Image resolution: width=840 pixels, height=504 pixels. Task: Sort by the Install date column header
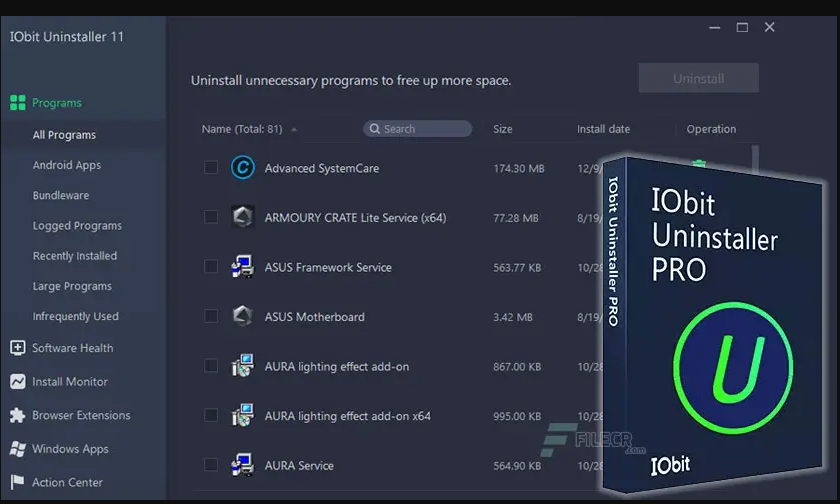tap(603, 129)
